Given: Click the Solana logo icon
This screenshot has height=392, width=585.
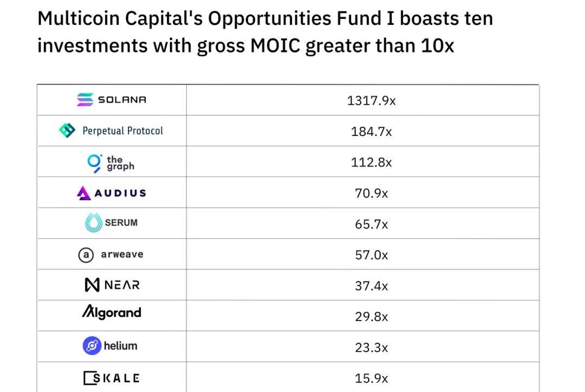Looking at the screenshot, I should pyautogui.click(x=84, y=100).
